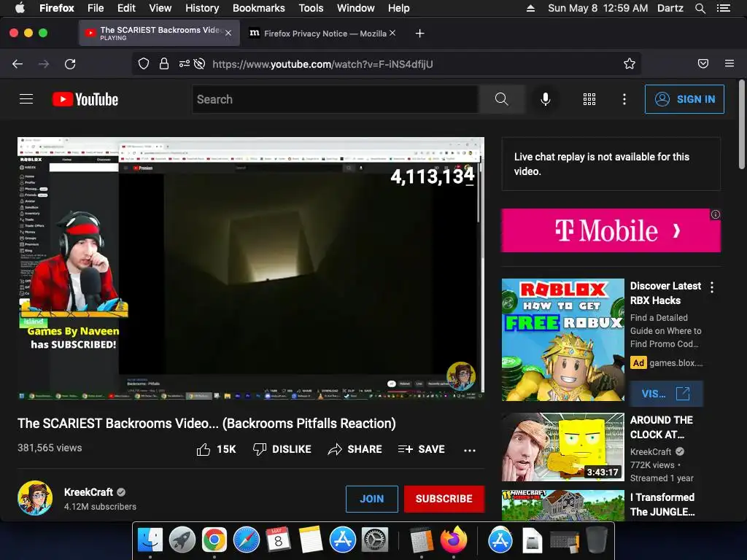This screenshot has height=560, width=747.
Task: Open the T-Mobile ad info icon
Action: pyautogui.click(x=715, y=214)
